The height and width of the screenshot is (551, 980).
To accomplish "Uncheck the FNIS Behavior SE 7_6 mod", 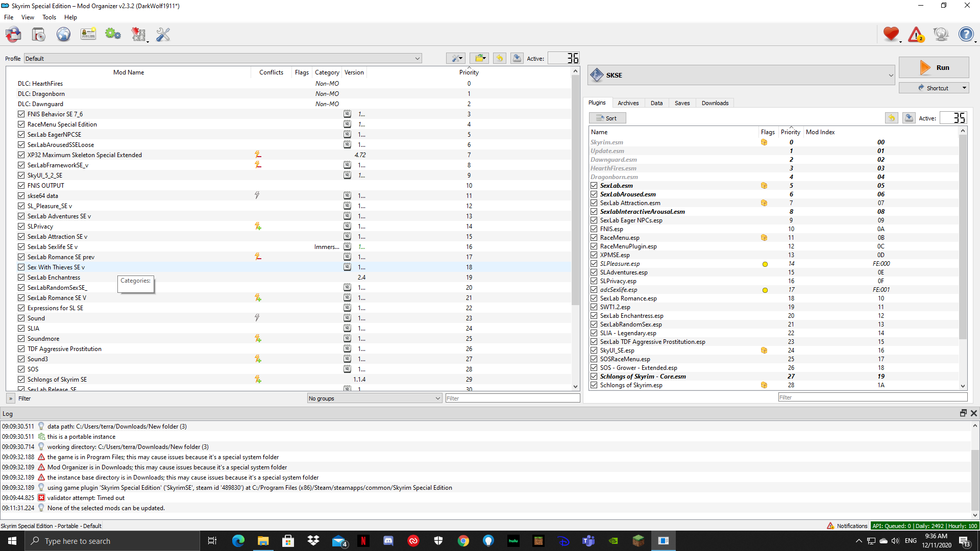I will 21,114.
